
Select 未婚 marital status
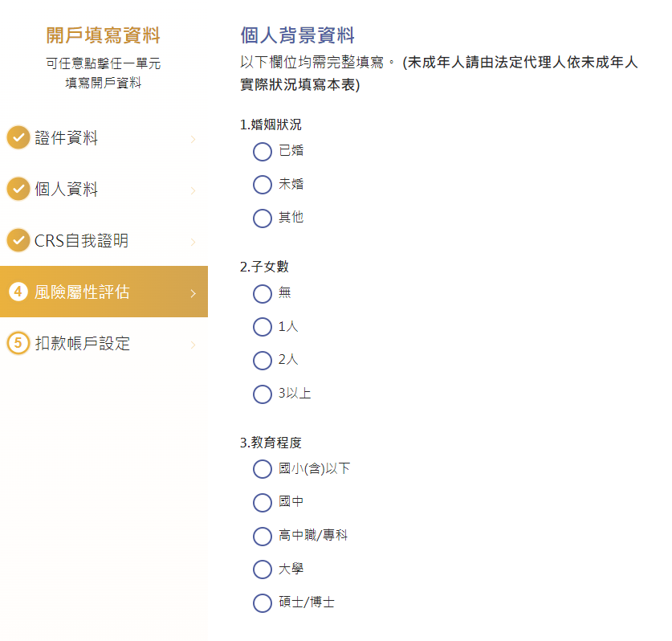tap(263, 185)
